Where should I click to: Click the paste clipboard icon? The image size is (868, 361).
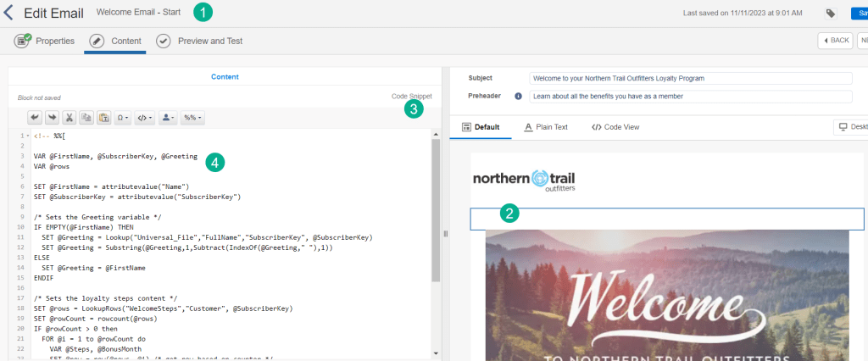tap(103, 118)
